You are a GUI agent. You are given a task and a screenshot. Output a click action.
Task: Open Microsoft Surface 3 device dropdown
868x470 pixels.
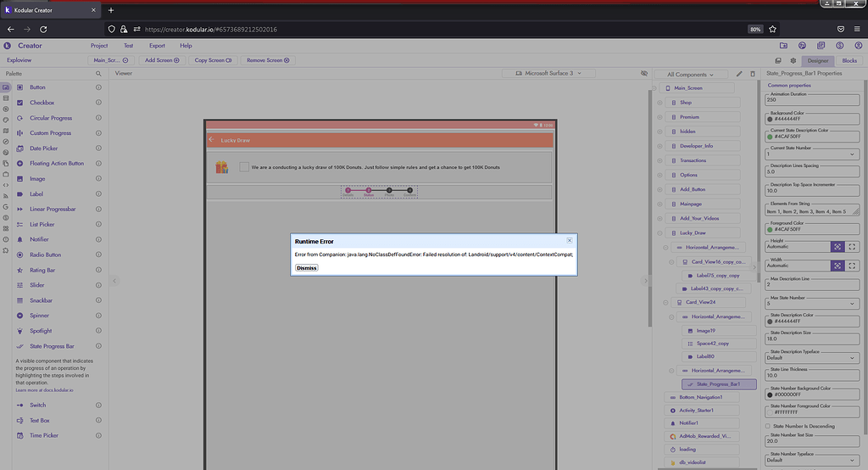tap(548, 73)
